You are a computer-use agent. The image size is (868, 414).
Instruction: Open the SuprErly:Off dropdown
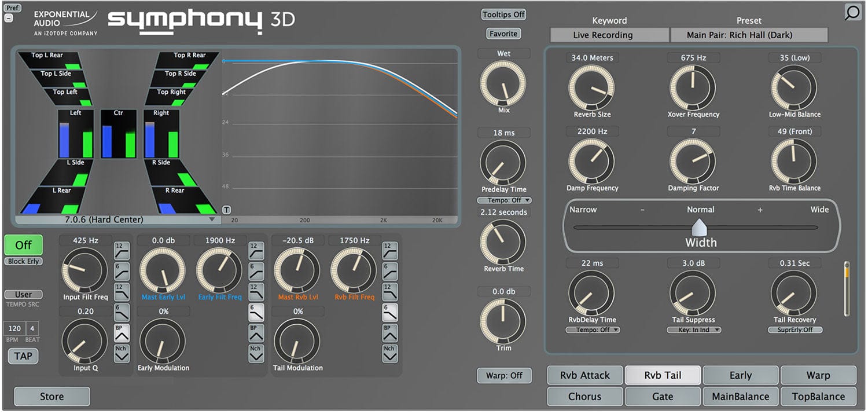pos(795,330)
